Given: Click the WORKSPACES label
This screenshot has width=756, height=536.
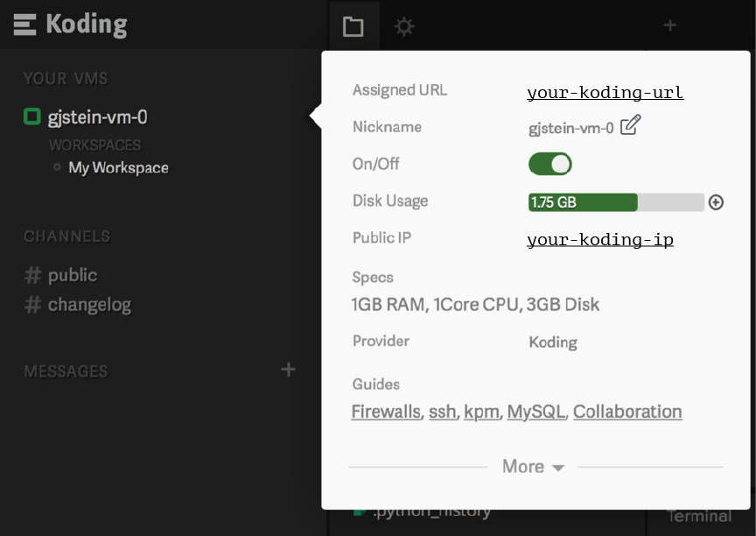Looking at the screenshot, I should point(95,145).
